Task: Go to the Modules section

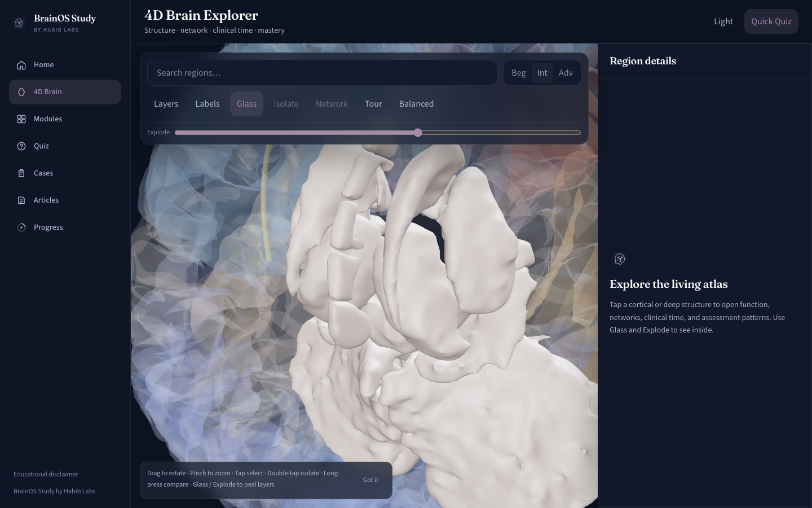Action: coord(65,119)
